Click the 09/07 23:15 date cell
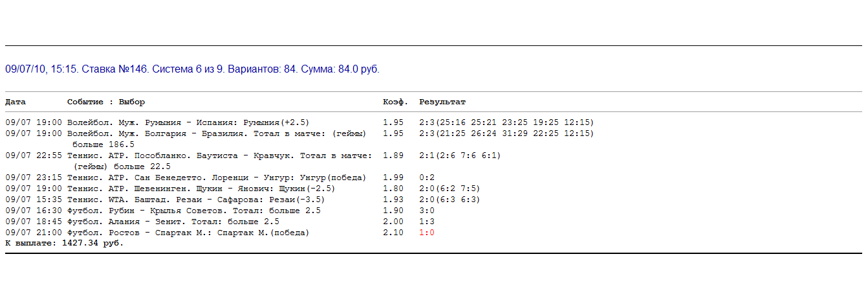Image resolution: width=868 pixels, height=298 pixels. click(x=34, y=178)
